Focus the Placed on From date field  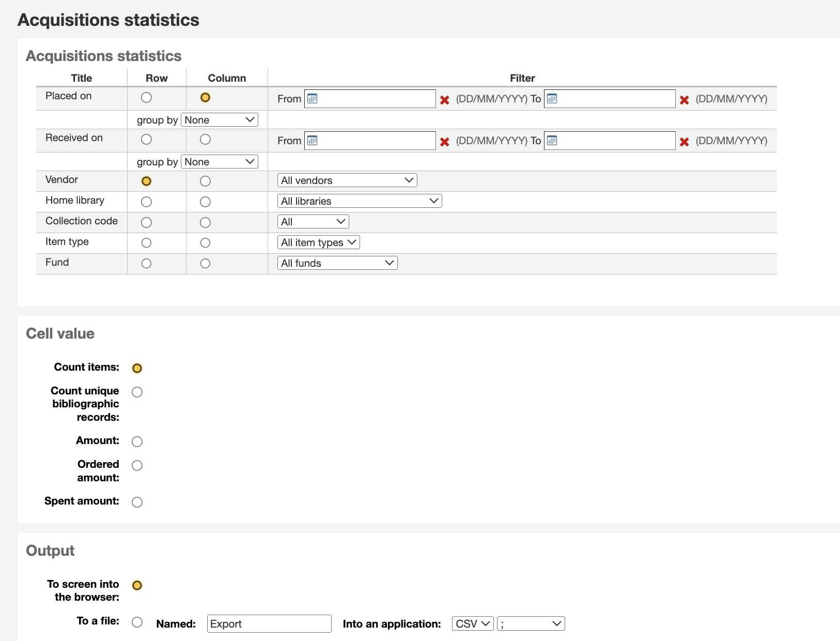[370, 99]
